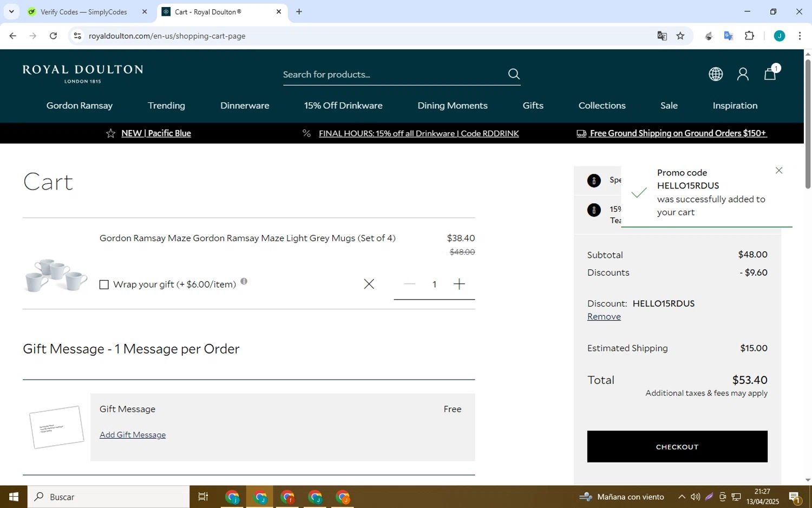Open the Windows Start menu
Image resolution: width=812 pixels, height=508 pixels.
click(14, 497)
